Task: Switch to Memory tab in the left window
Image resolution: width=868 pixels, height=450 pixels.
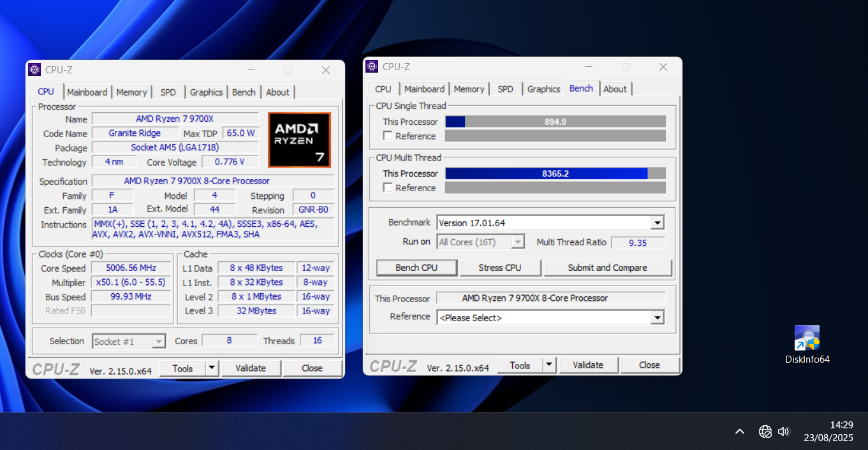Action: click(132, 92)
